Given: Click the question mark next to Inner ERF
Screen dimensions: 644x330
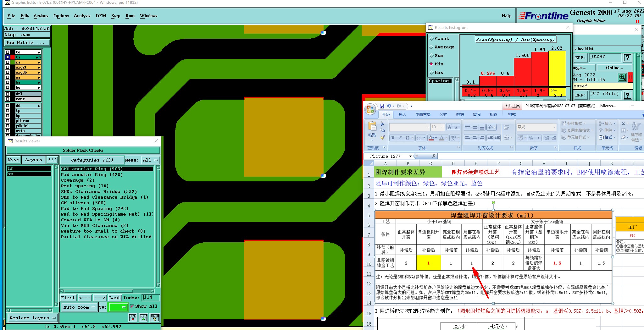Looking at the screenshot, I should pos(627,58).
